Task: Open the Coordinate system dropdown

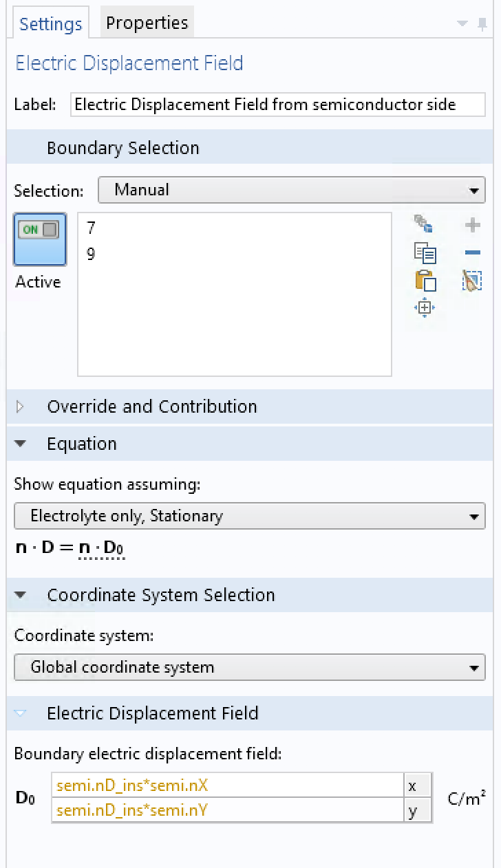Action: click(249, 667)
